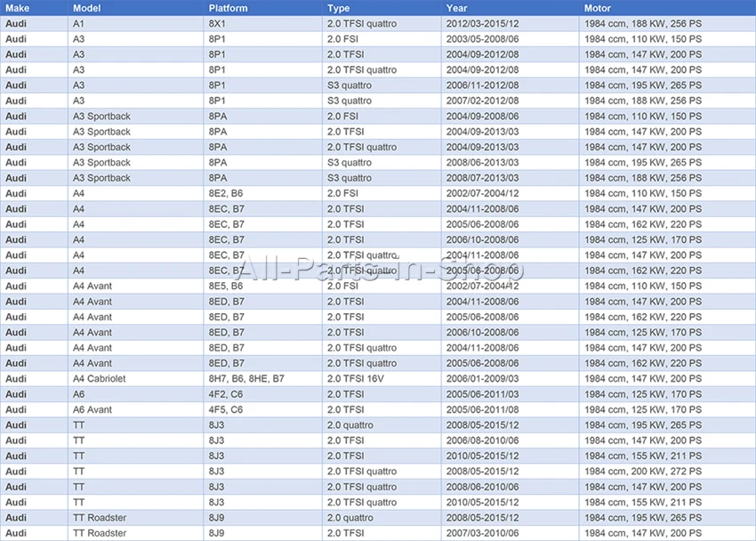This screenshot has width=756, height=541.
Task: Click the year 2004/09-2008/06
Action: (482, 117)
